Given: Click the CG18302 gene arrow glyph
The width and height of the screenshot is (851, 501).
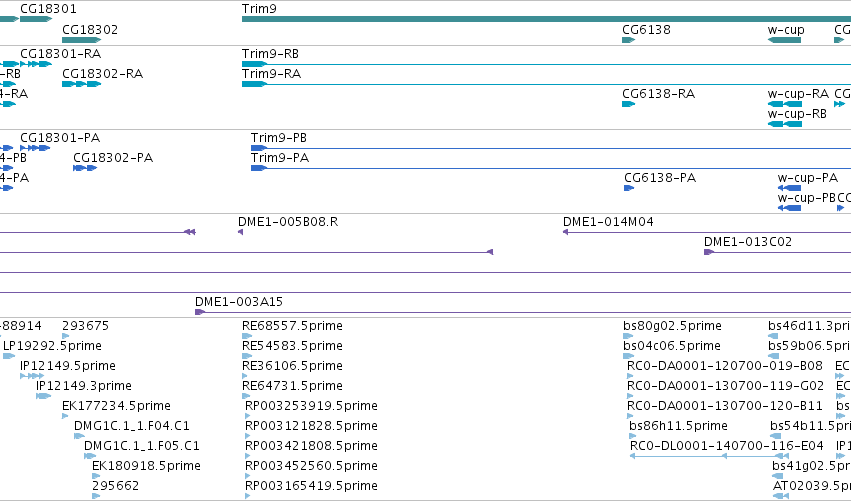Looking at the screenshot, I should [81, 40].
